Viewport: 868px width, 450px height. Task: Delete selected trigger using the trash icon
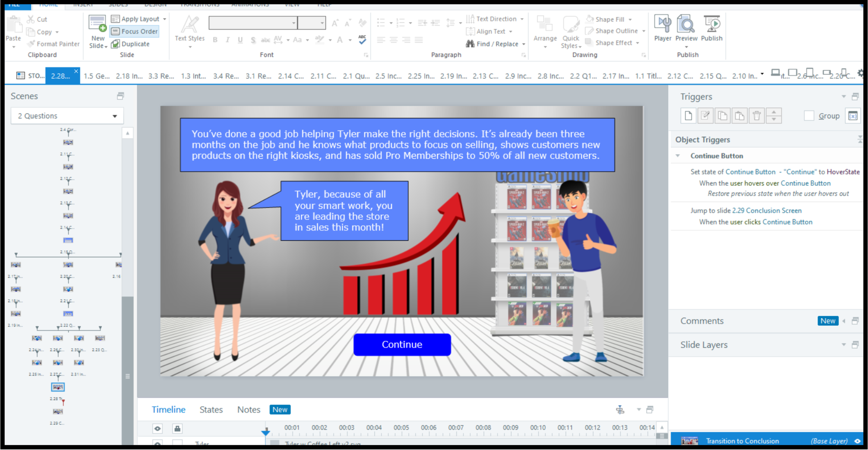click(x=757, y=116)
